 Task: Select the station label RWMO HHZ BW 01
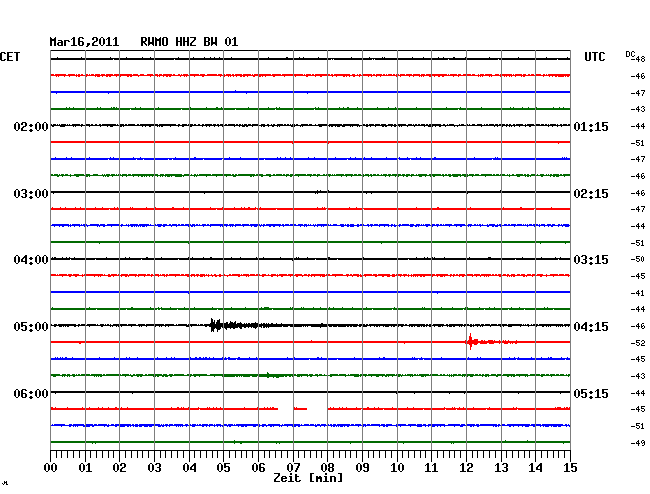[189, 42]
